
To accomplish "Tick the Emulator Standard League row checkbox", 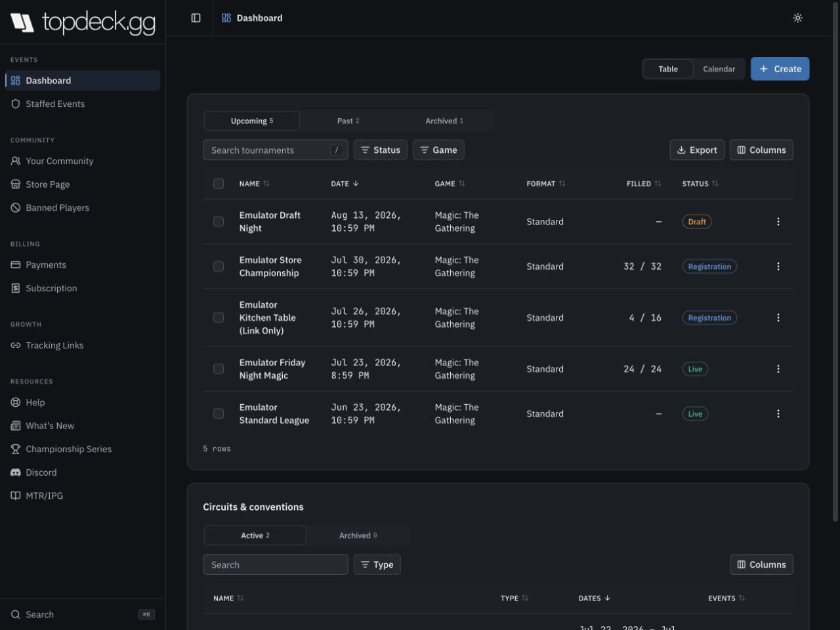I will [219, 413].
